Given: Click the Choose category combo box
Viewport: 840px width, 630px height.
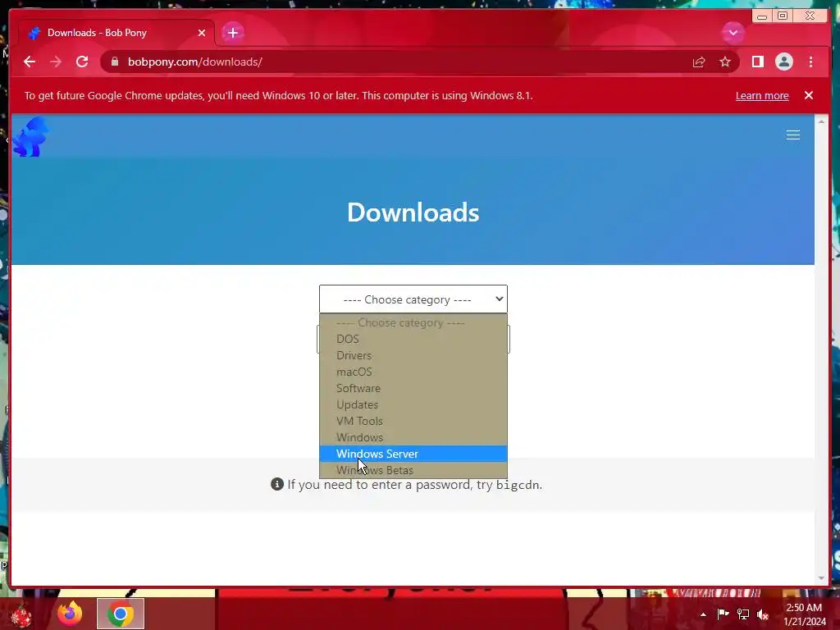Looking at the screenshot, I should (413, 299).
